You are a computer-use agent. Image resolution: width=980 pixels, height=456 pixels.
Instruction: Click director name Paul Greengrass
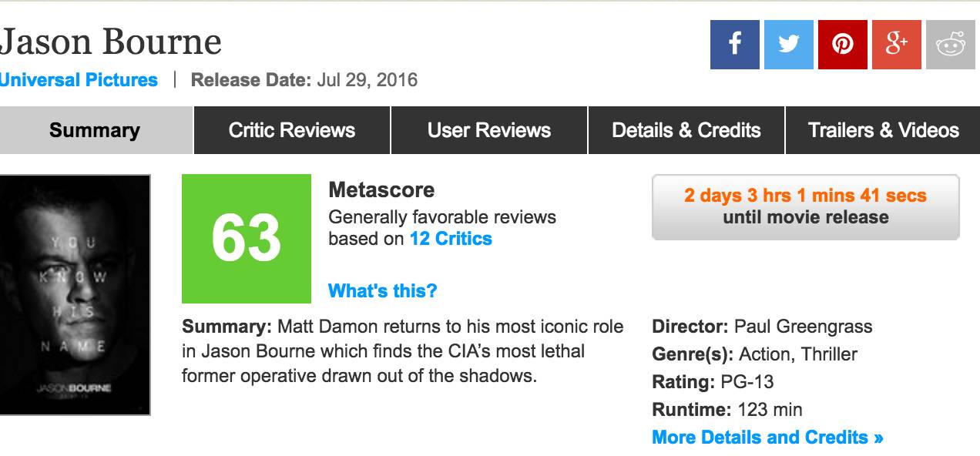[804, 327]
